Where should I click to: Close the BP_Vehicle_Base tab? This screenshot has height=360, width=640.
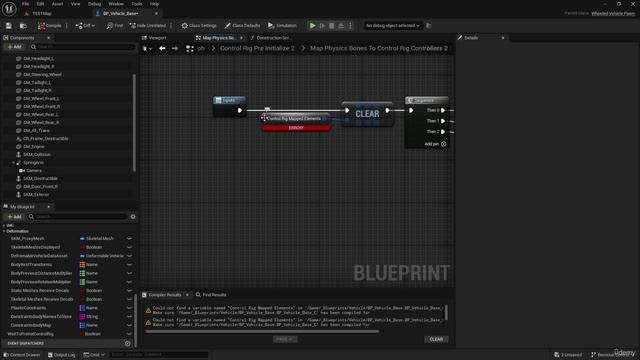[156, 13]
